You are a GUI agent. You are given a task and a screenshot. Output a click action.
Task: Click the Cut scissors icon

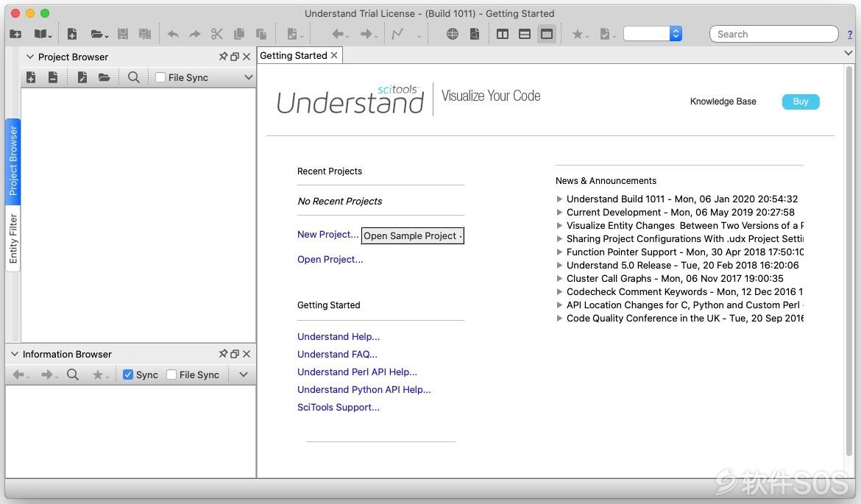coord(217,34)
